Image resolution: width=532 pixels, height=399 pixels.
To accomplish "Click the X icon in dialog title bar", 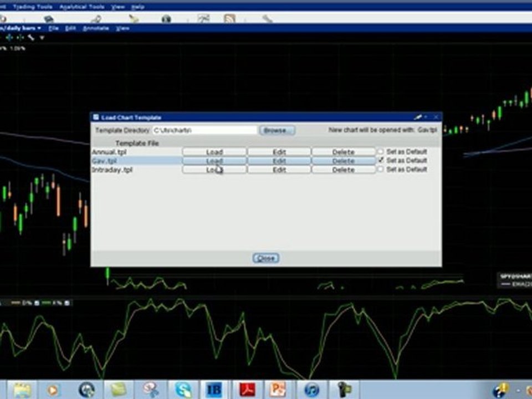I will click(436, 117).
